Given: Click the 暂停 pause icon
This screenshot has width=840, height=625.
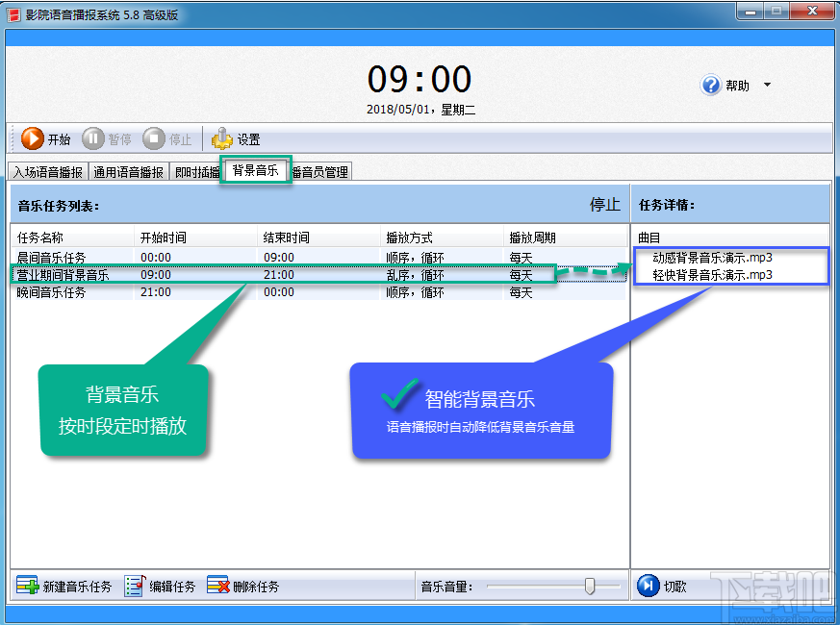Looking at the screenshot, I should click(93, 138).
